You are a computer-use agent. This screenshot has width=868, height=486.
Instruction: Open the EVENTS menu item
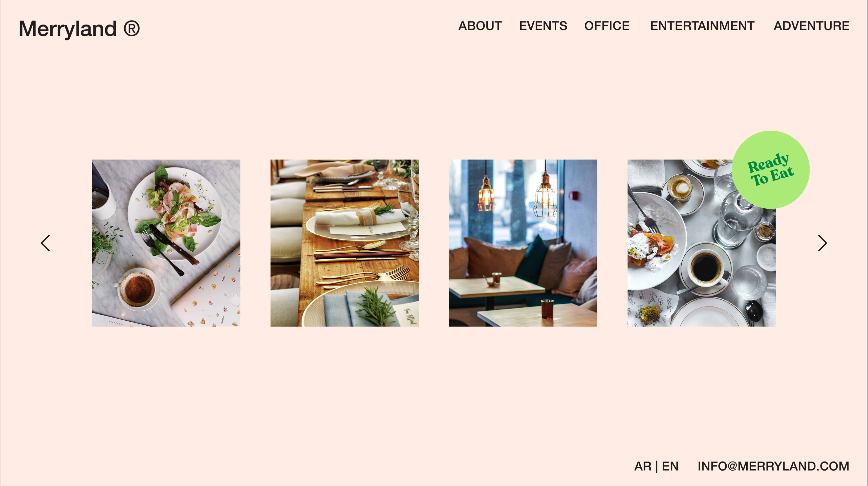pyautogui.click(x=543, y=26)
